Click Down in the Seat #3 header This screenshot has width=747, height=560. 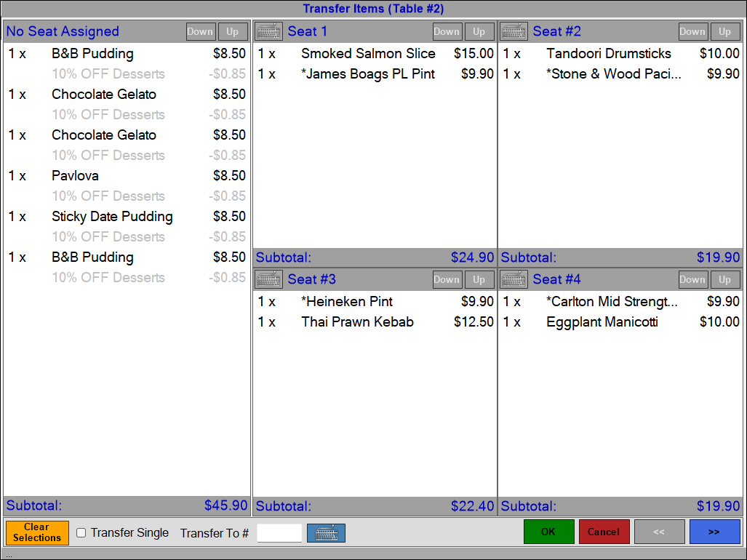[447, 280]
